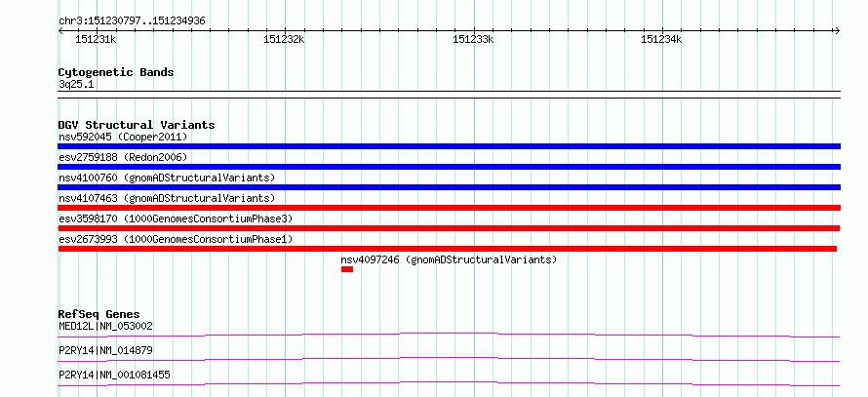Click the 151233k ruler tick label

click(473, 39)
